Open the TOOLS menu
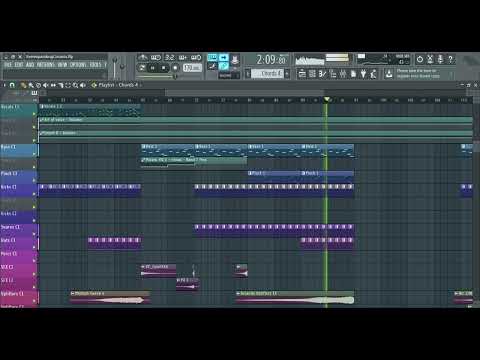The width and height of the screenshot is (480, 360). (x=95, y=65)
